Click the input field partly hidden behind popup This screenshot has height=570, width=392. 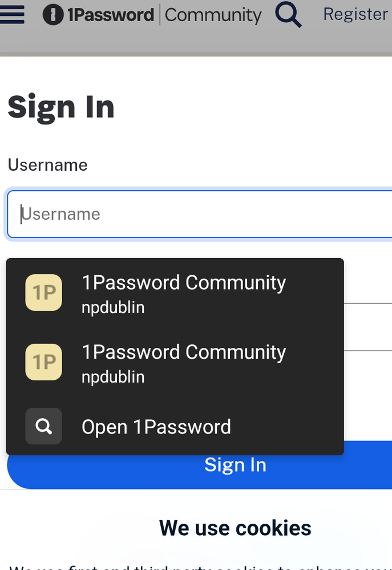click(x=368, y=327)
